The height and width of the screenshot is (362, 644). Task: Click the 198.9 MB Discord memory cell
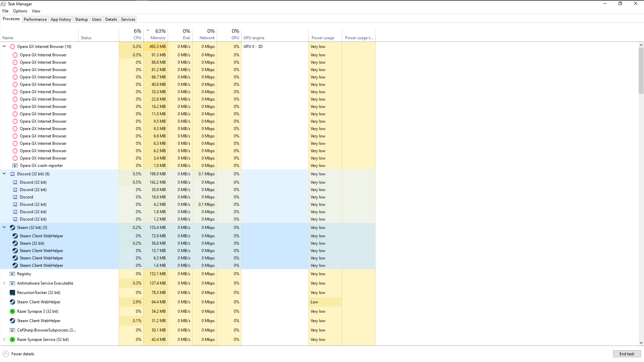(x=156, y=174)
